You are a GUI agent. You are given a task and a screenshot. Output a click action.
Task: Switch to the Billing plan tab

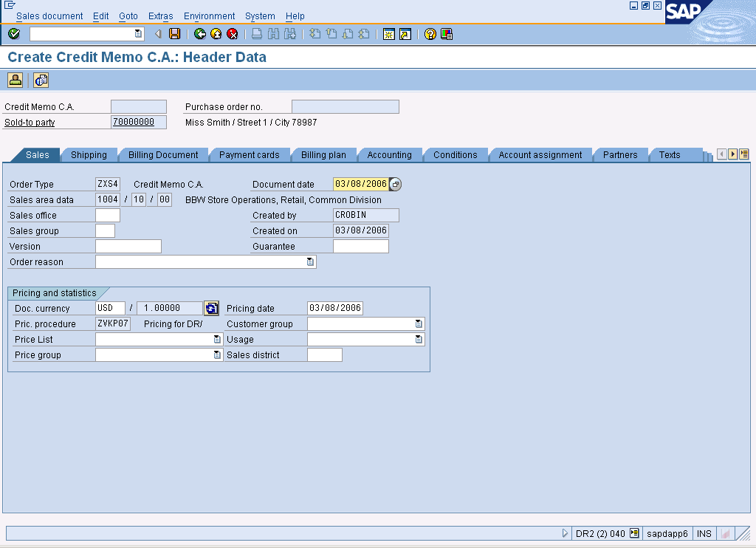tap(323, 155)
